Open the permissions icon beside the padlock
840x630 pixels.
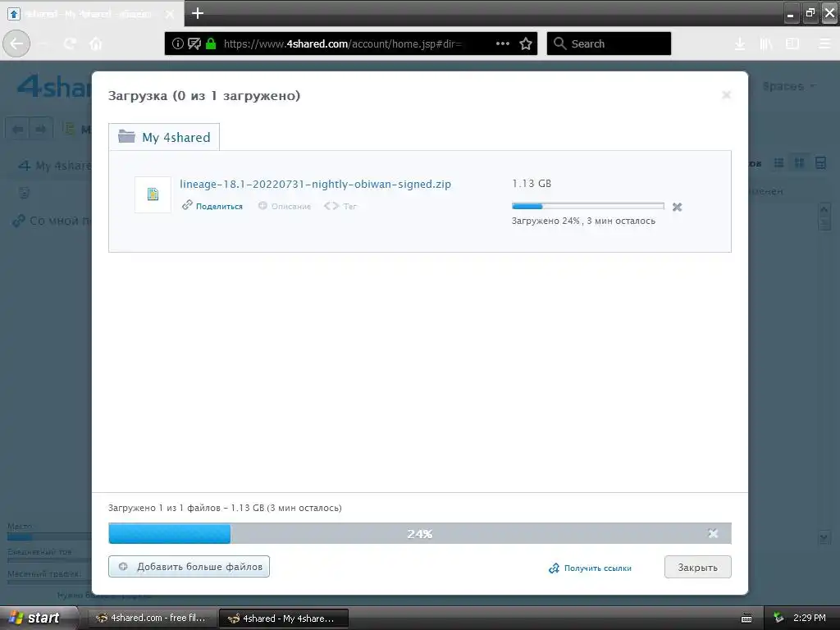tap(194, 44)
